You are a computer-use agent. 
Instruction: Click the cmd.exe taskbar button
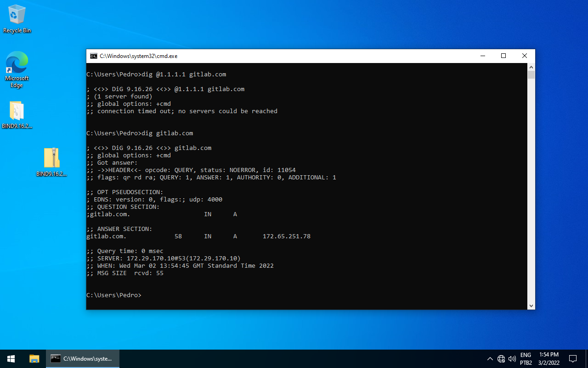point(83,359)
